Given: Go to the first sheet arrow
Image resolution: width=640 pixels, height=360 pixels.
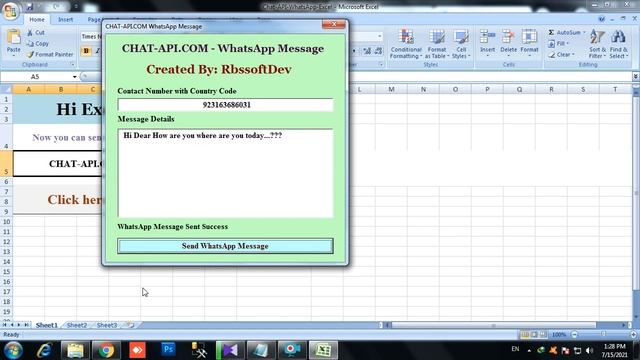Looking at the screenshot, I should pos(4,325).
